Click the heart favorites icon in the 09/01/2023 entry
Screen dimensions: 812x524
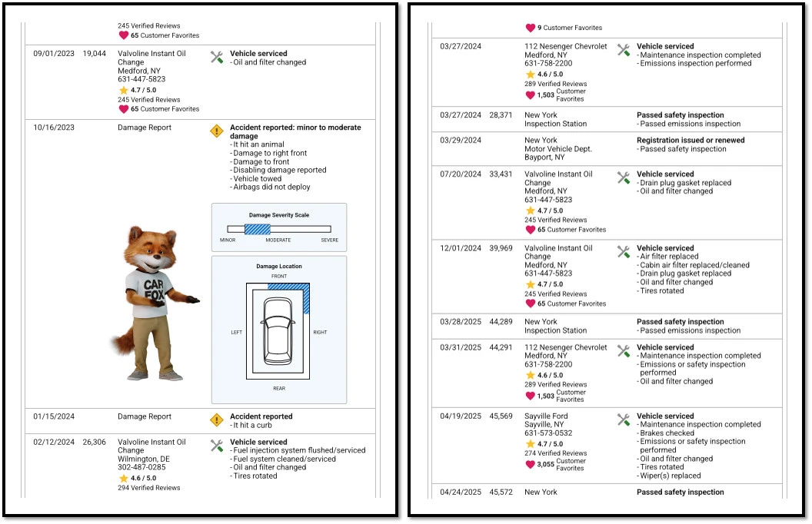(123, 109)
